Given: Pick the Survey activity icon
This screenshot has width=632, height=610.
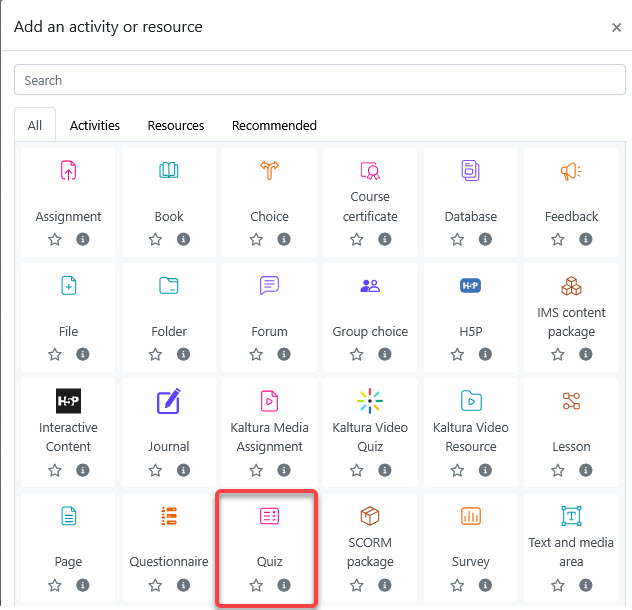Looking at the screenshot, I should 471,516.
